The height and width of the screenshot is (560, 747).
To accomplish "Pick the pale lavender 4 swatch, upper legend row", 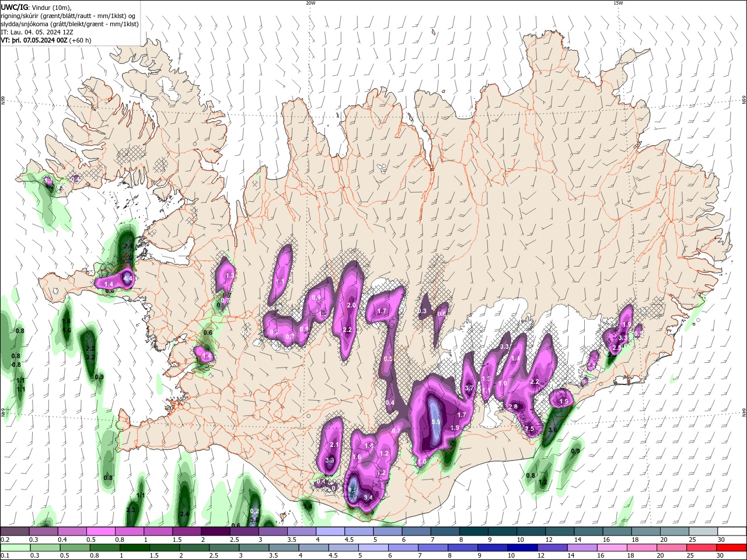I will 329,531.
